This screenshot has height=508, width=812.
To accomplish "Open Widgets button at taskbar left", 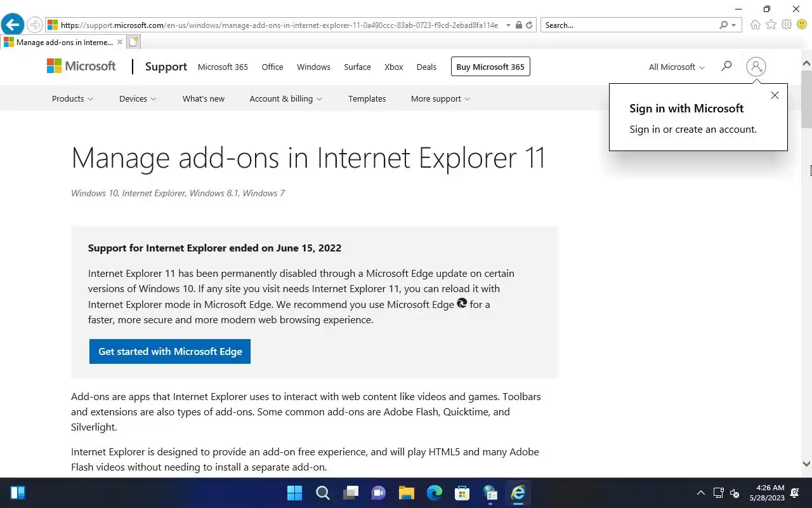I will pyautogui.click(x=18, y=493).
